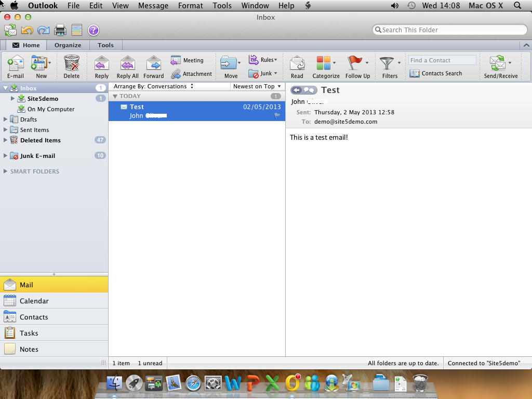Expand the Drafts folder
The width and height of the screenshot is (532, 399).
[5, 119]
